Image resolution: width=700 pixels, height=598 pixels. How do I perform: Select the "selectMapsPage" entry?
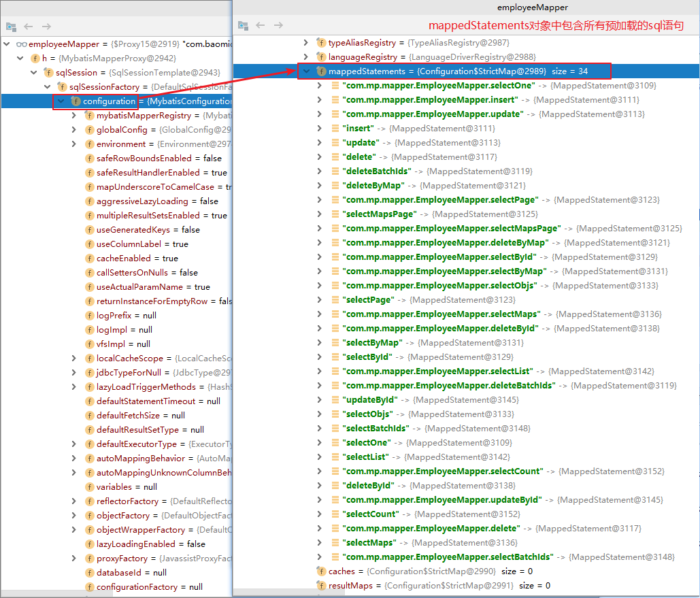(x=381, y=214)
